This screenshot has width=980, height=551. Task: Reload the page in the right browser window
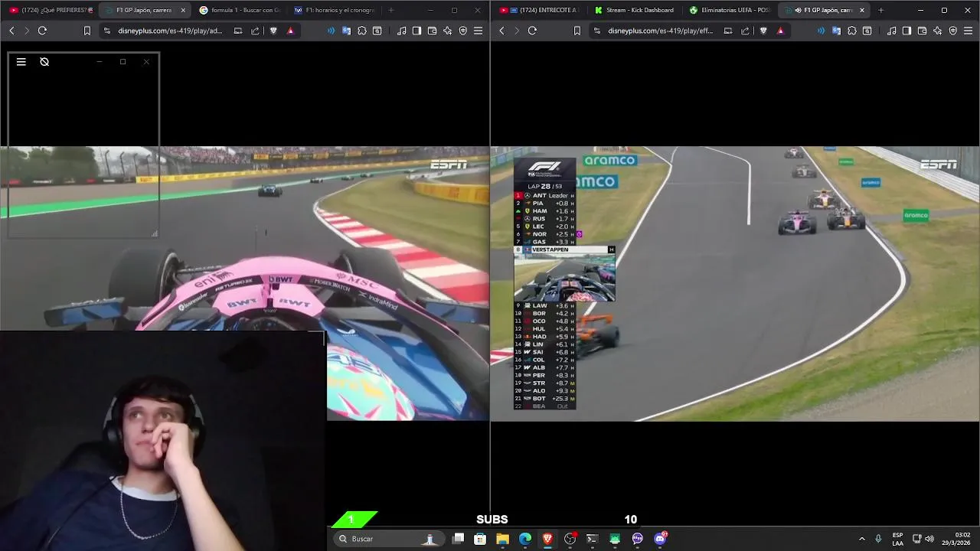532,31
